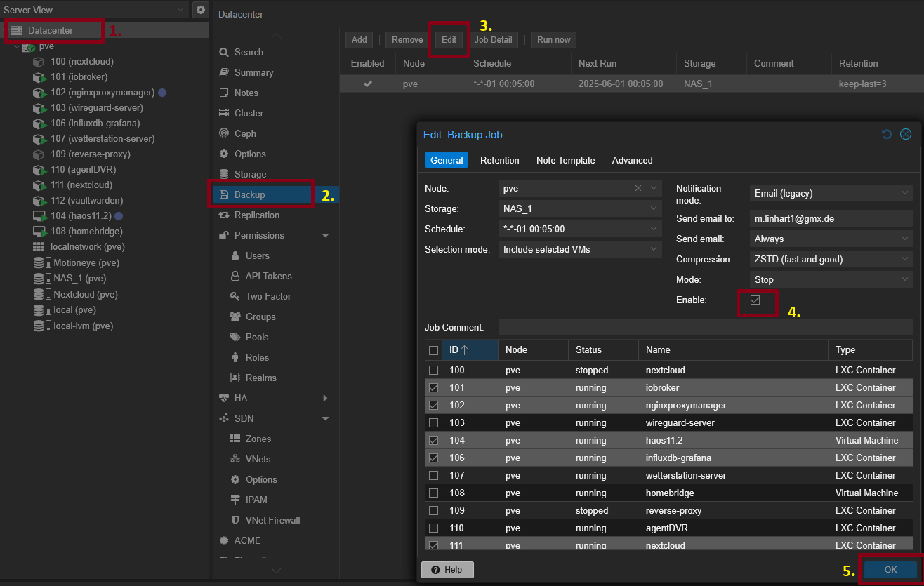Click the Storage database icon in sidebar
This screenshot has height=586, width=924.
(x=224, y=174)
